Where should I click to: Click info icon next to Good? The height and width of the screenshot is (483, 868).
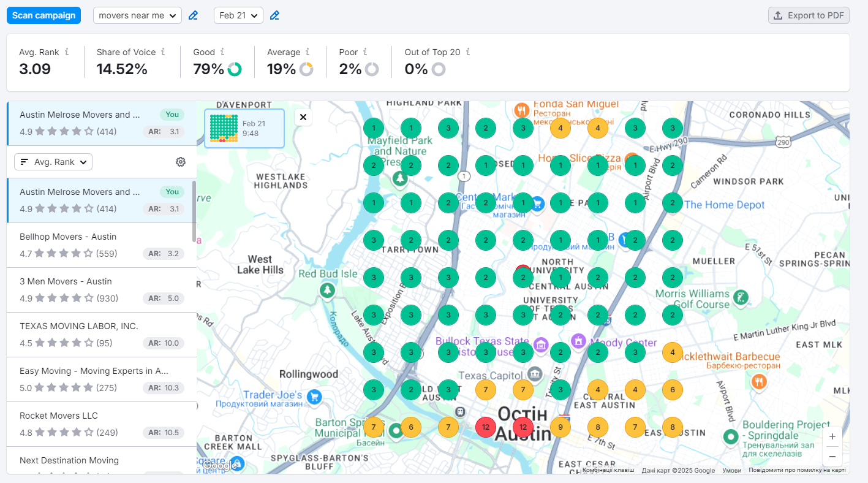click(222, 52)
